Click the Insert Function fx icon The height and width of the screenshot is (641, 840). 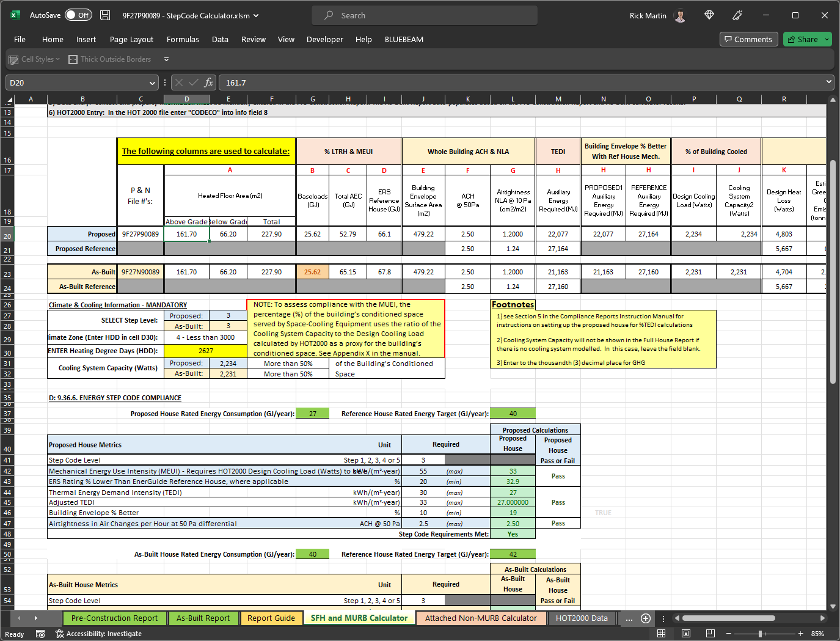pyautogui.click(x=208, y=82)
